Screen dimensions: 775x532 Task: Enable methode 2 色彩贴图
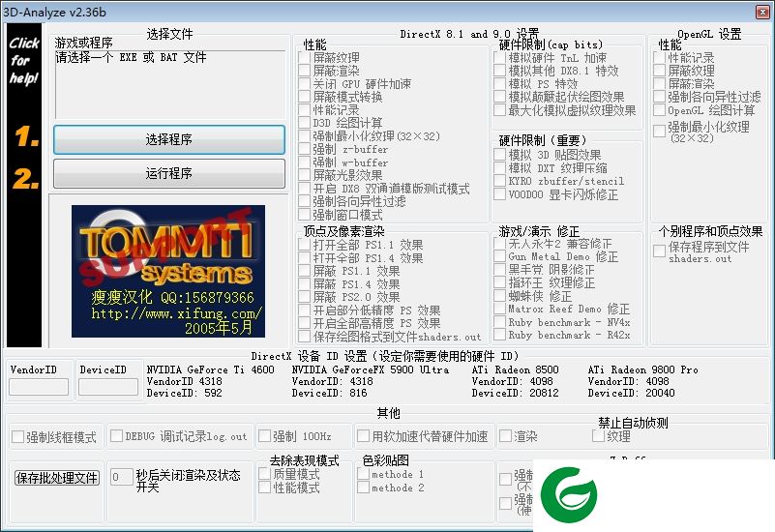363,488
